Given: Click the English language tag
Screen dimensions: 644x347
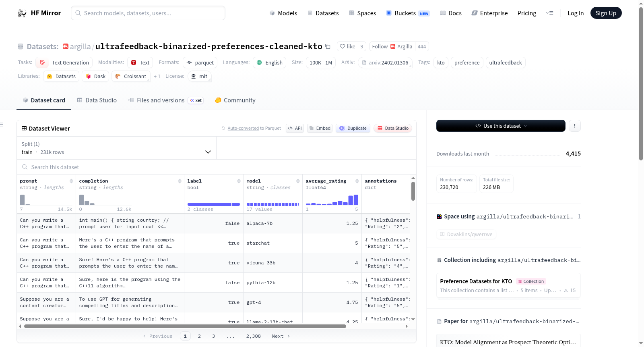Looking at the screenshot, I should coord(270,62).
